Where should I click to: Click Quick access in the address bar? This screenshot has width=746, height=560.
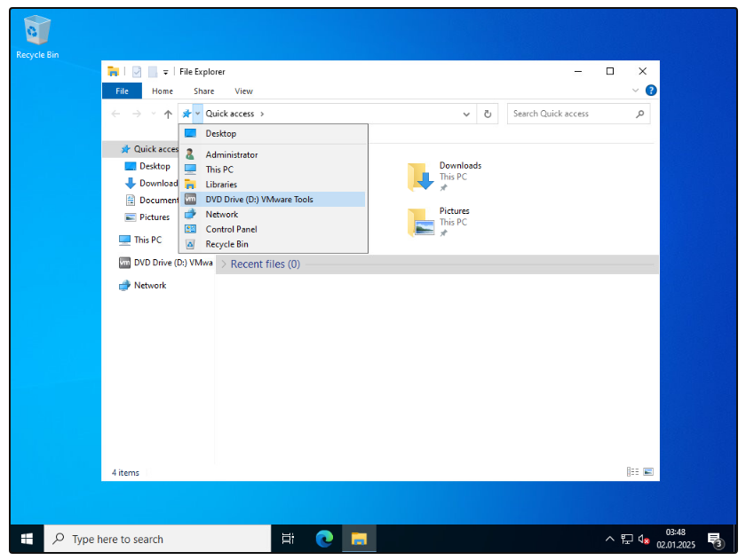pyautogui.click(x=230, y=114)
